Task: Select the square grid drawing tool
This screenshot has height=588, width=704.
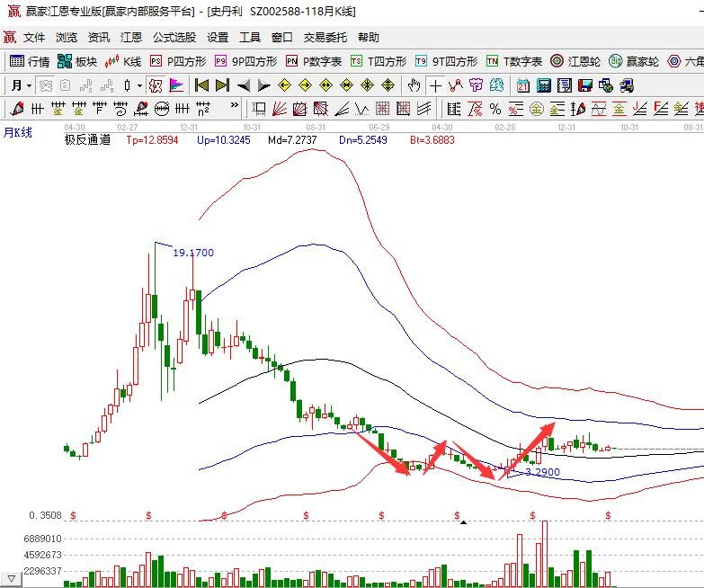Action: tap(382, 109)
